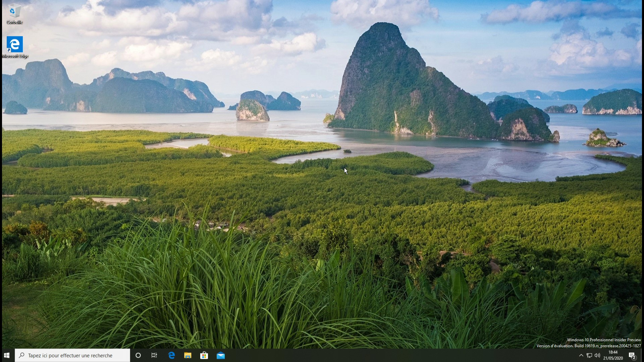The image size is (644, 362).
Task: Open the Action Center notifications icon
Action: click(x=632, y=356)
